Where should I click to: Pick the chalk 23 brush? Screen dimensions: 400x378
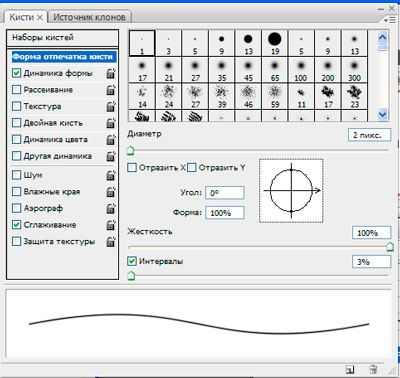point(354,97)
